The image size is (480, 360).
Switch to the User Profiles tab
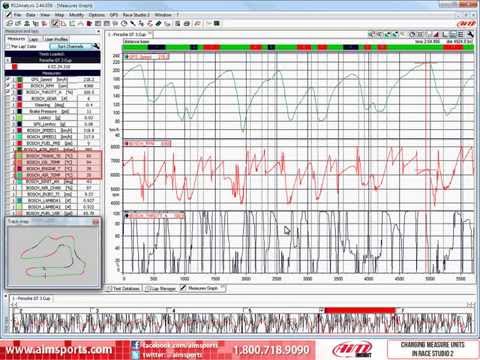56,39
